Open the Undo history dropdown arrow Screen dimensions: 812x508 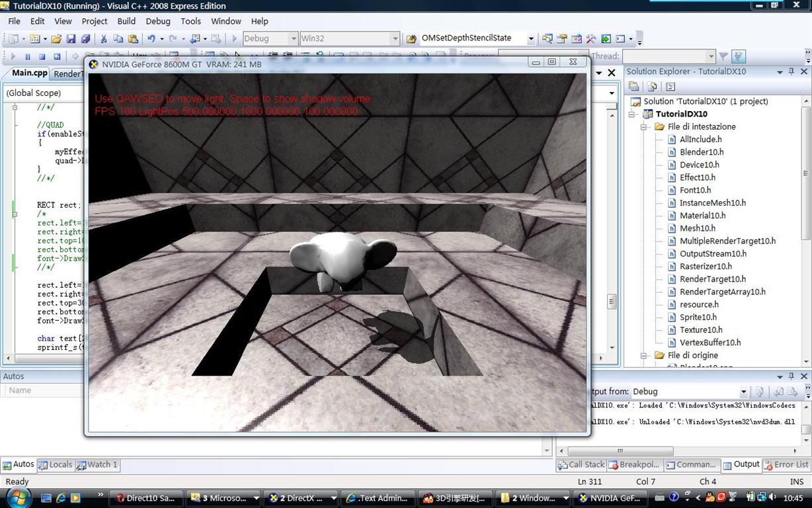[162, 39]
